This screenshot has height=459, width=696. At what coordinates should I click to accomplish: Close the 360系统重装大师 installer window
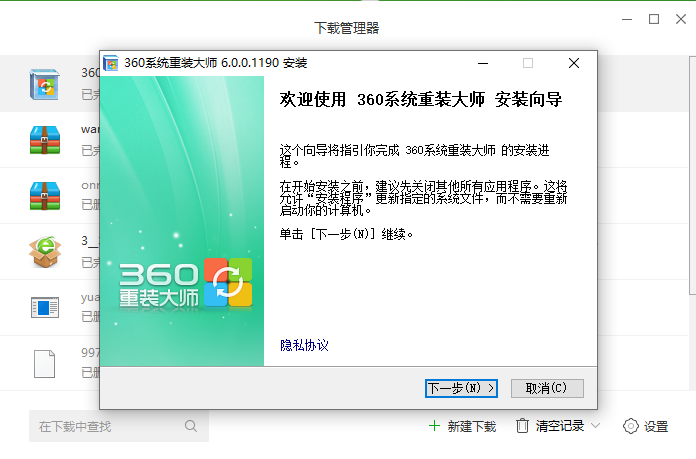pyautogui.click(x=574, y=63)
